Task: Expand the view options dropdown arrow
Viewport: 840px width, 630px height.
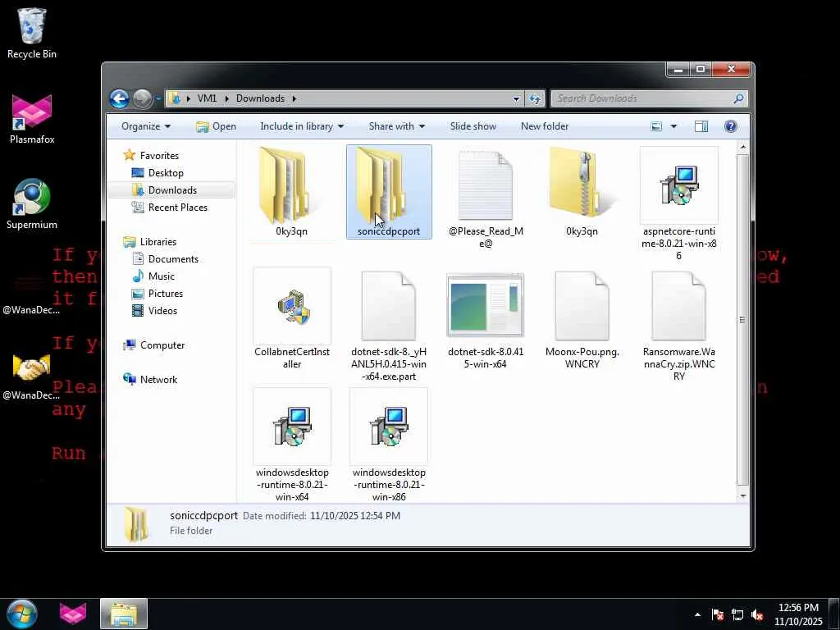Action: pyautogui.click(x=673, y=126)
